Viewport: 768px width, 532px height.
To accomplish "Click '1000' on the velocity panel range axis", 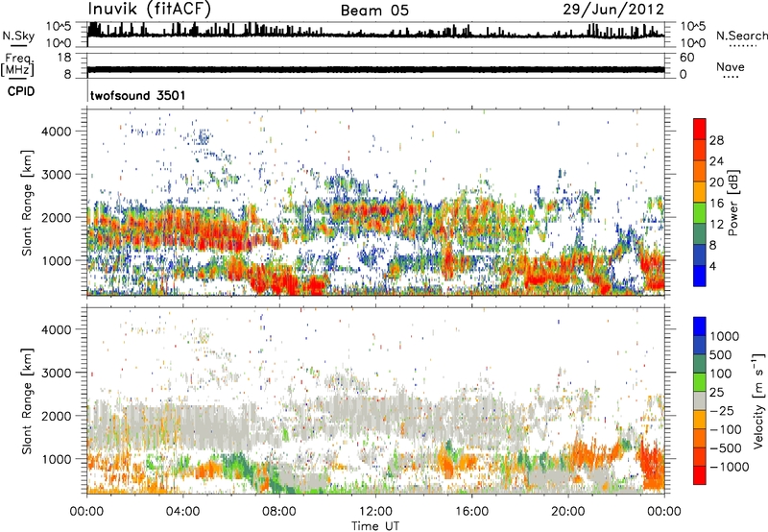I will [x=57, y=459].
